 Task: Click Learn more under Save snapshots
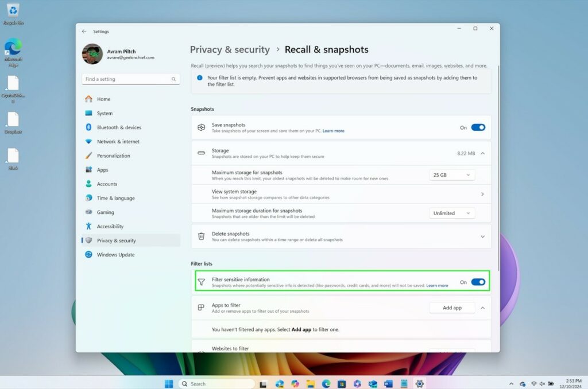[x=333, y=131]
